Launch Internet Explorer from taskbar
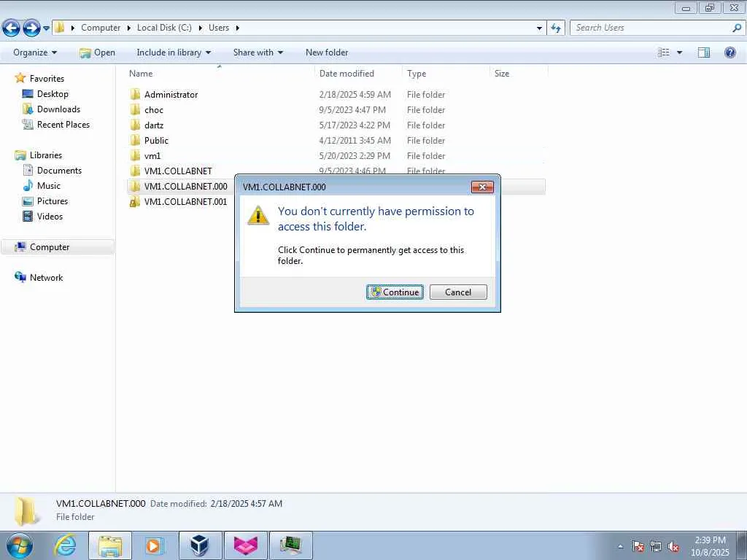 coord(65,545)
